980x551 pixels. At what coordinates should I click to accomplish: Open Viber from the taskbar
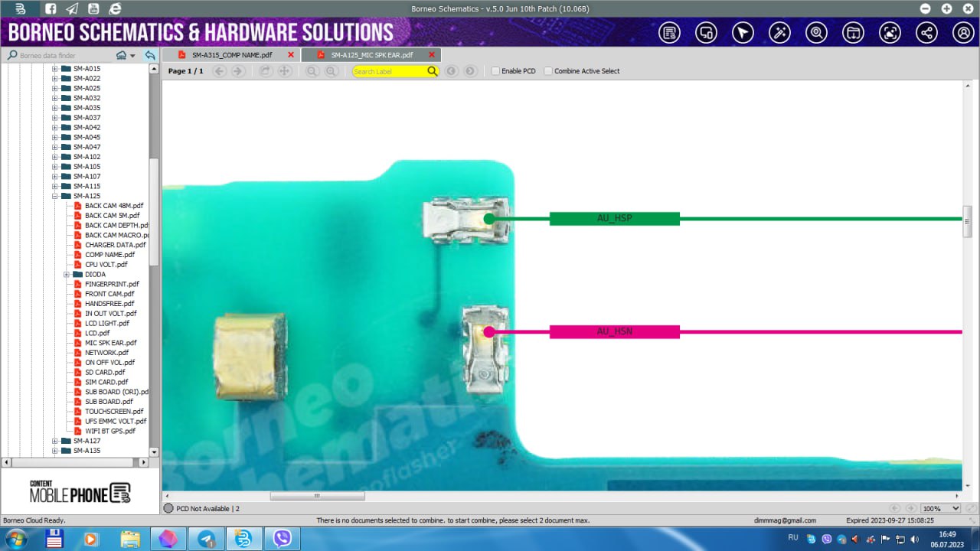tap(283, 539)
